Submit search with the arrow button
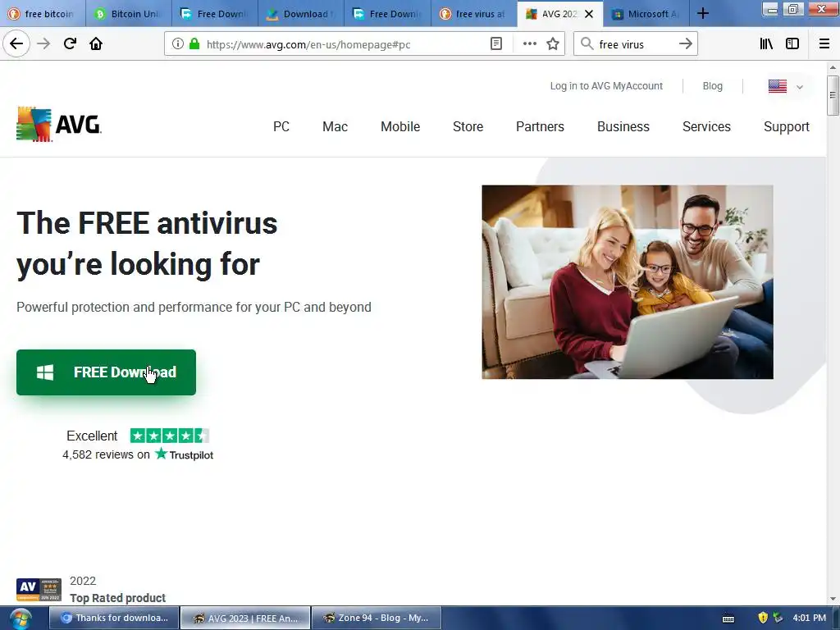This screenshot has width=840, height=630. [x=685, y=44]
